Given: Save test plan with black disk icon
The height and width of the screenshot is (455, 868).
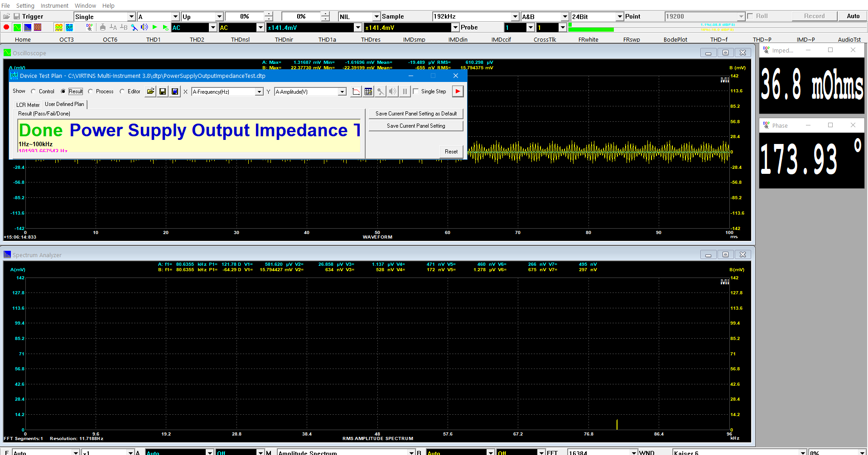Looking at the screenshot, I should 163,91.
